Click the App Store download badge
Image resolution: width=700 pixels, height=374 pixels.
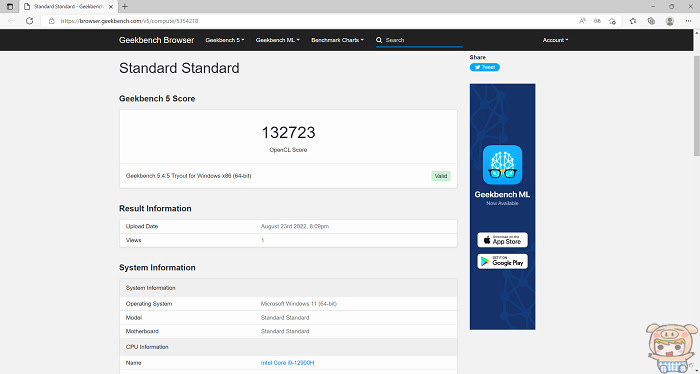(x=502, y=240)
